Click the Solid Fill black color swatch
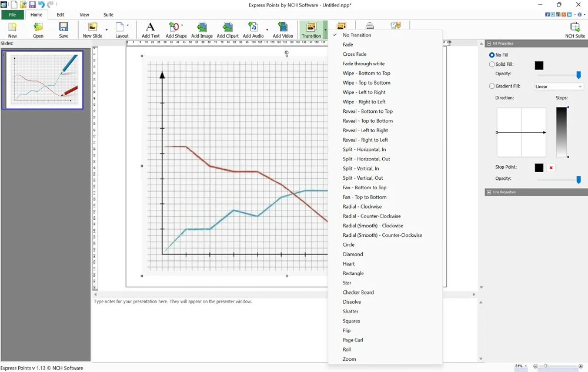 (x=539, y=66)
